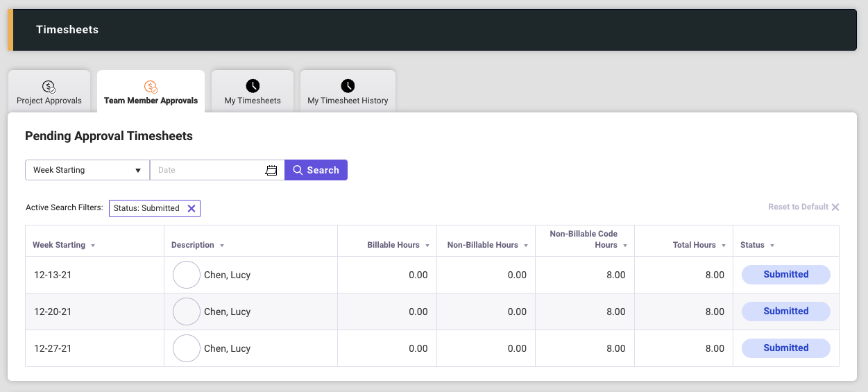
Task: Sort by the Total Hours column
Action: [698, 245]
